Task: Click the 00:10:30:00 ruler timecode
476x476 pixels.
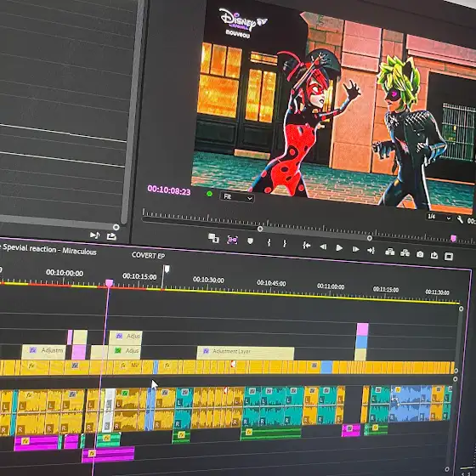Action: click(x=208, y=280)
